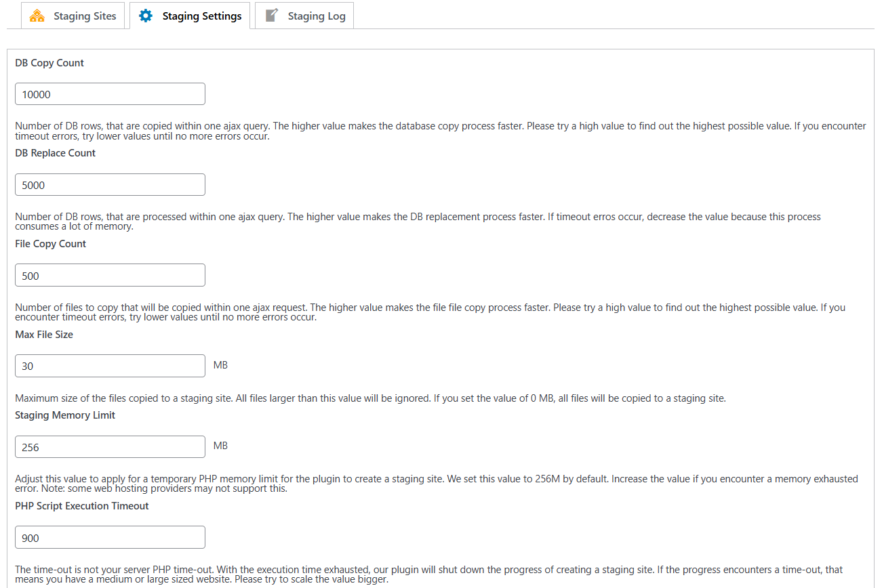Click the DB Replace Count field showing 5000

110,185
